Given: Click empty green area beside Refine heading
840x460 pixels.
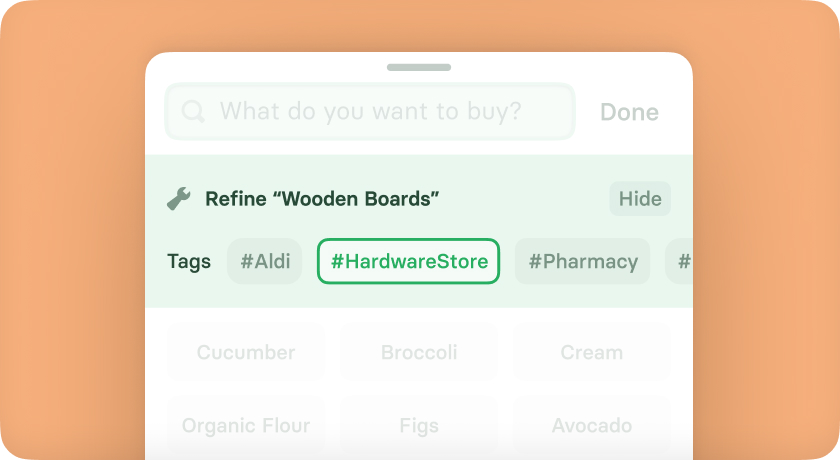Looking at the screenshot, I should (524, 199).
